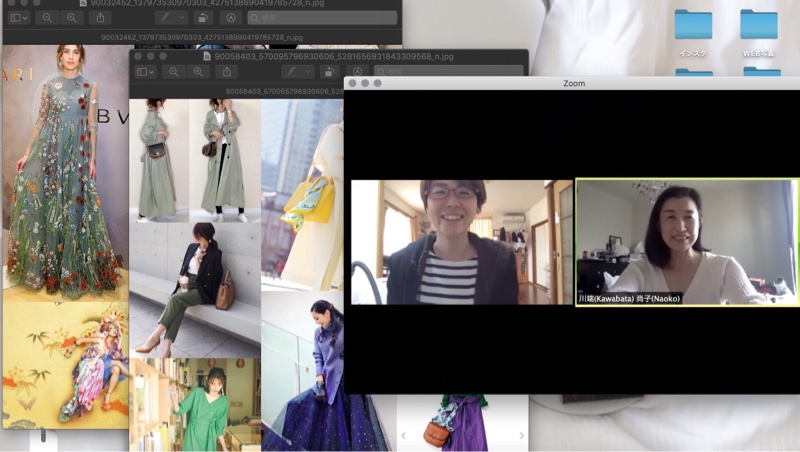The height and width of the screenshot is (452, 800).
Task: Focus the search field in back Preview window
Action: [x=322, y=18]
